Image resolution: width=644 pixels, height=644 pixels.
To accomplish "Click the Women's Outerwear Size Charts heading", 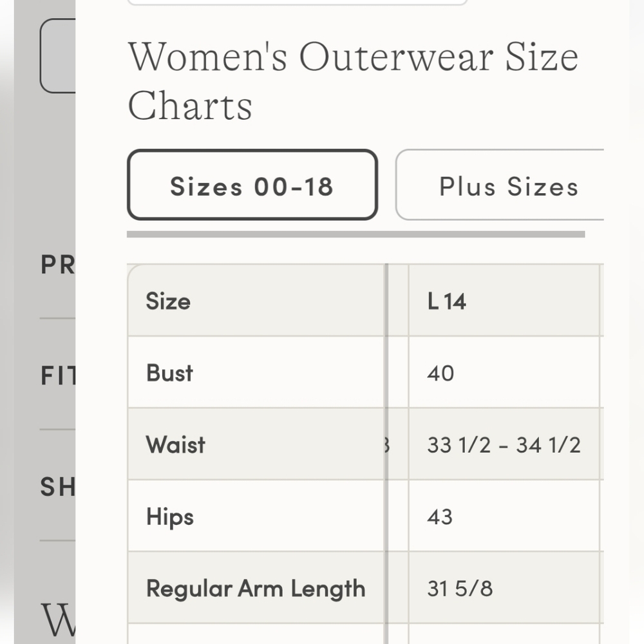I will point(353,80).
